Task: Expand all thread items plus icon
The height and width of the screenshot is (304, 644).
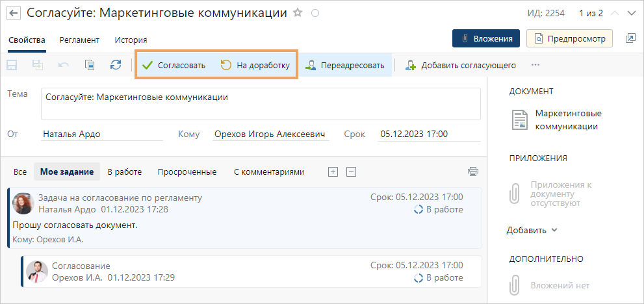Action: pyautogui.click(x=333, y=172)
